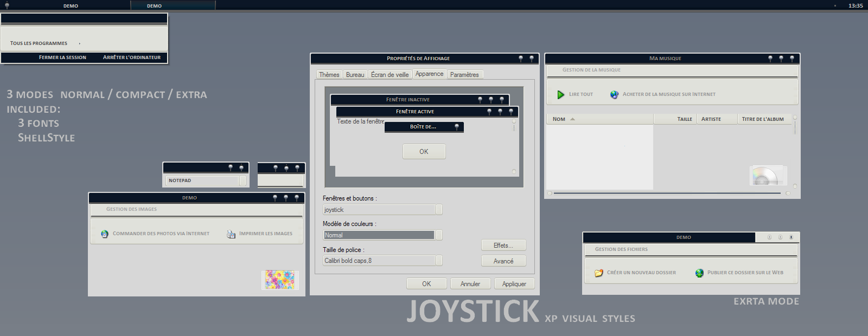
Task: Click Ma Musique vertical scrollbar thumb
Action: click(795, 128)
